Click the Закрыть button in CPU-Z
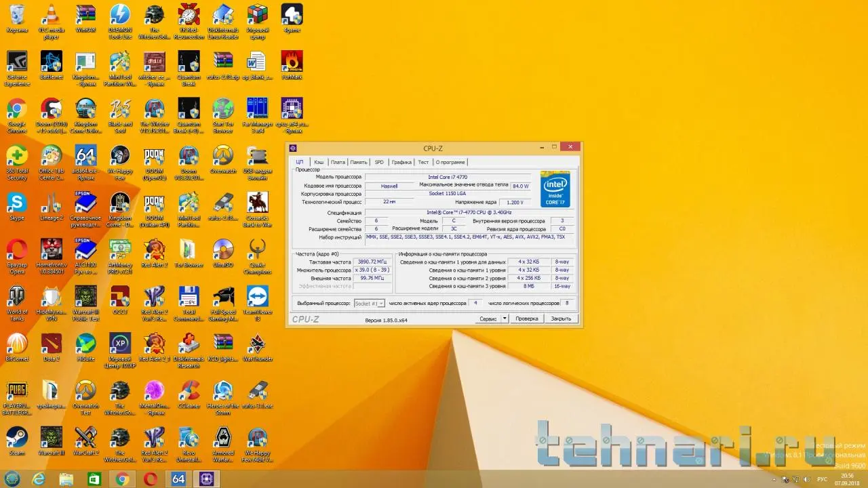 click(x=561, y=319)
